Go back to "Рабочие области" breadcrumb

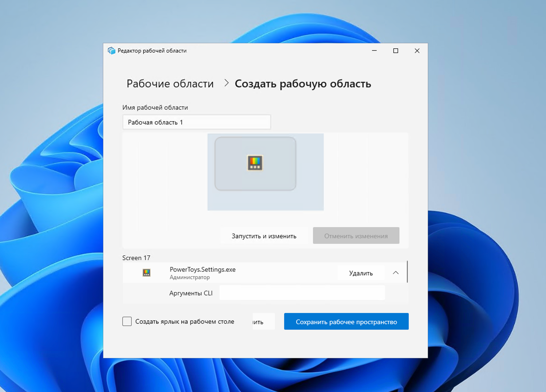pyautogui.click(x=170, y=84)
